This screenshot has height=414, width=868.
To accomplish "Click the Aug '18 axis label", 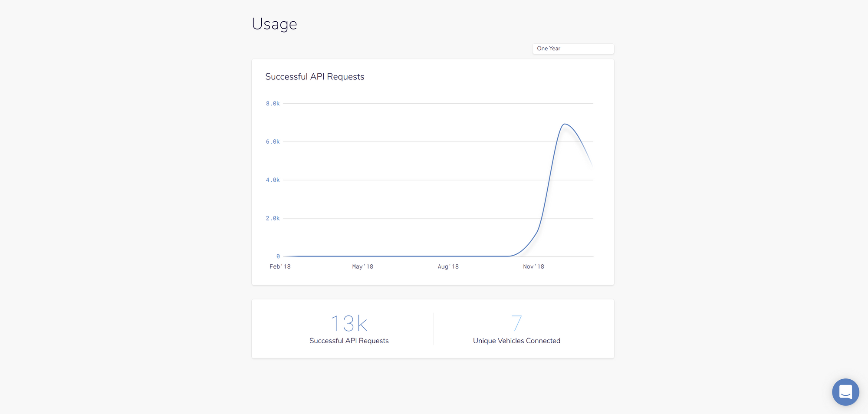I will 448,266.
